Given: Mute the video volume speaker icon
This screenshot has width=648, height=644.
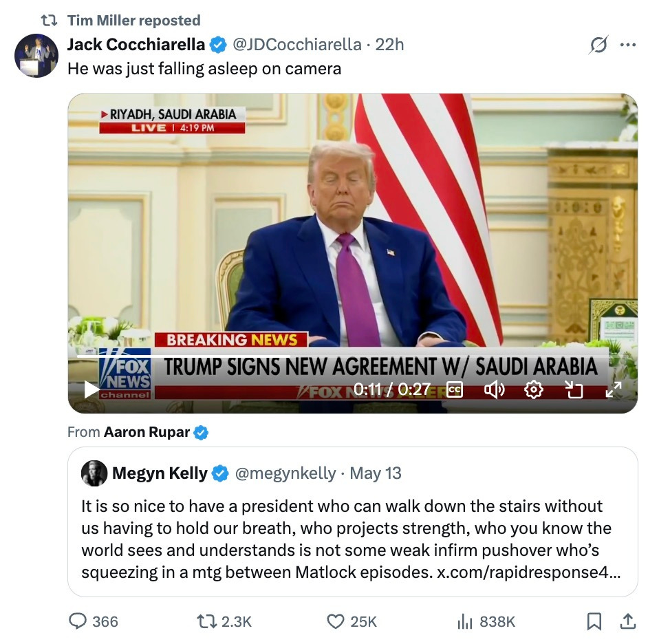Looking at the screenshot, I should 495,389.
